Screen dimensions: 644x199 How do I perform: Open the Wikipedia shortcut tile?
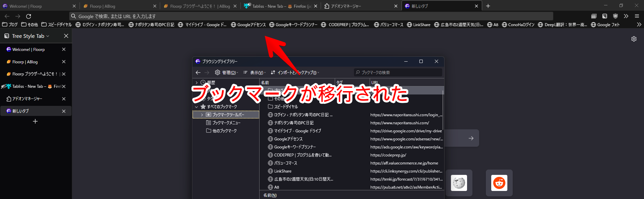[459, 183]
